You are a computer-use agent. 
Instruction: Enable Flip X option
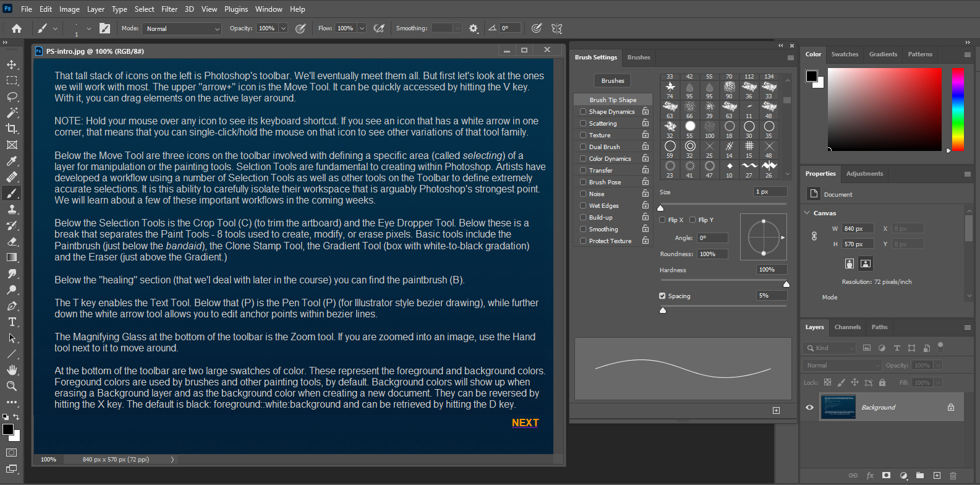click(x=663, y=220)
